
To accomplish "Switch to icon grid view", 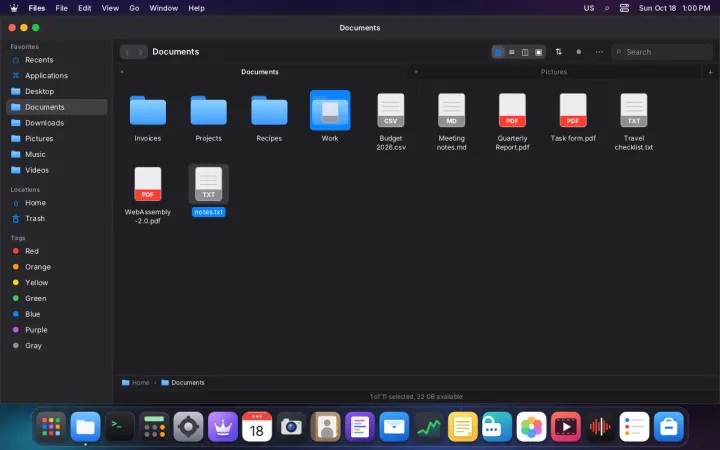I will point(498,52).
